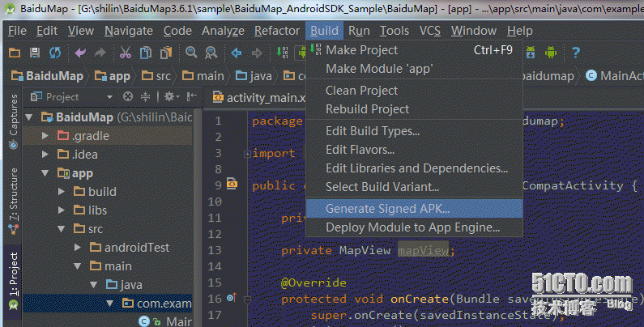Select Edit Libraries and Dependencies entry

pyautogui.click(x=415, y=168)
